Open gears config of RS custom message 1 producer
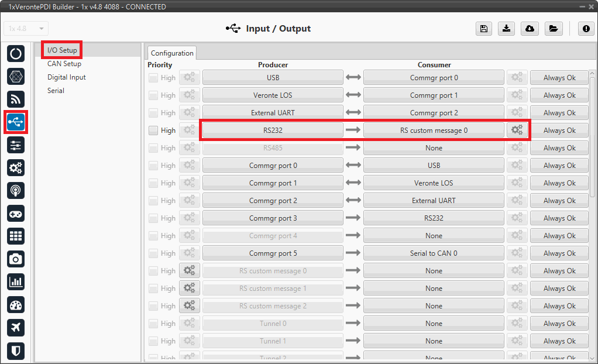This screenshot has width=598, height=364. pyautogui.click(x=190, y=288)
